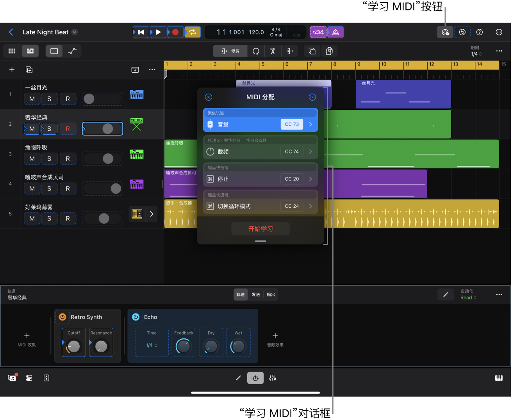
Task: Solo the 一丝月光 track
Action: pos(49,99)
